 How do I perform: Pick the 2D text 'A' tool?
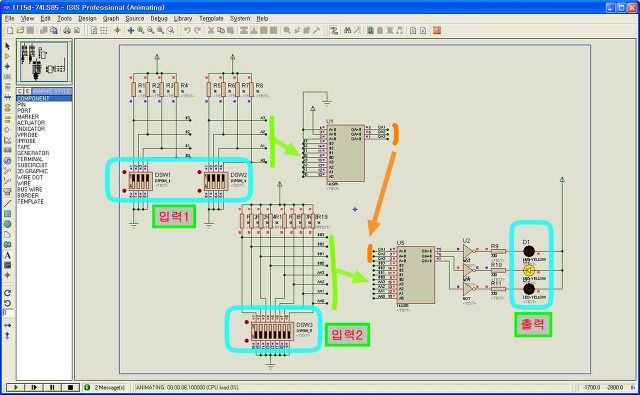(x=7, y=255)
